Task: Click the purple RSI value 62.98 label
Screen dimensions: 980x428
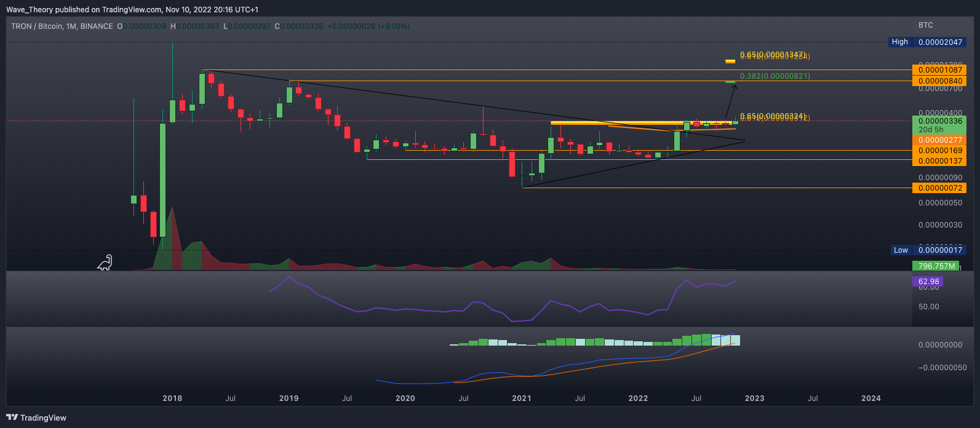Action: [x=928, y=282]
